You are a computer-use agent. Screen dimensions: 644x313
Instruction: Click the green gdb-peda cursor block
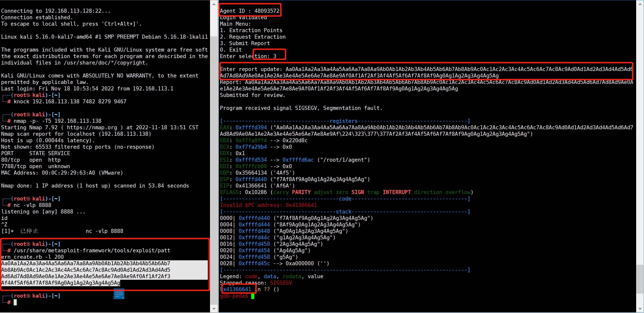click(253, 296)
